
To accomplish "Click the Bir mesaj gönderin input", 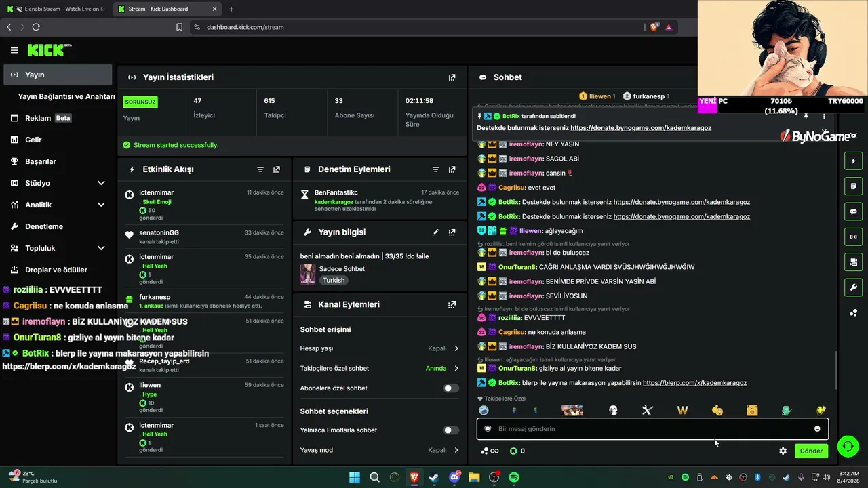I will [652, 429].
